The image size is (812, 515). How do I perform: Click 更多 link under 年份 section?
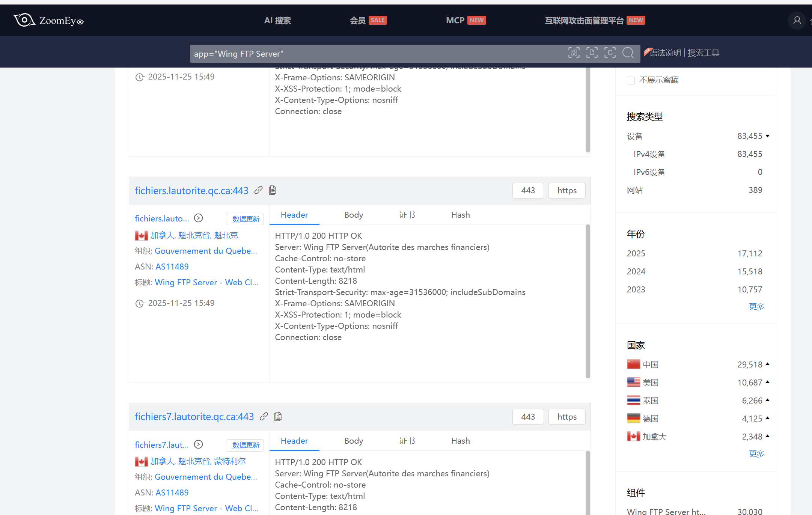pos(756,307)
